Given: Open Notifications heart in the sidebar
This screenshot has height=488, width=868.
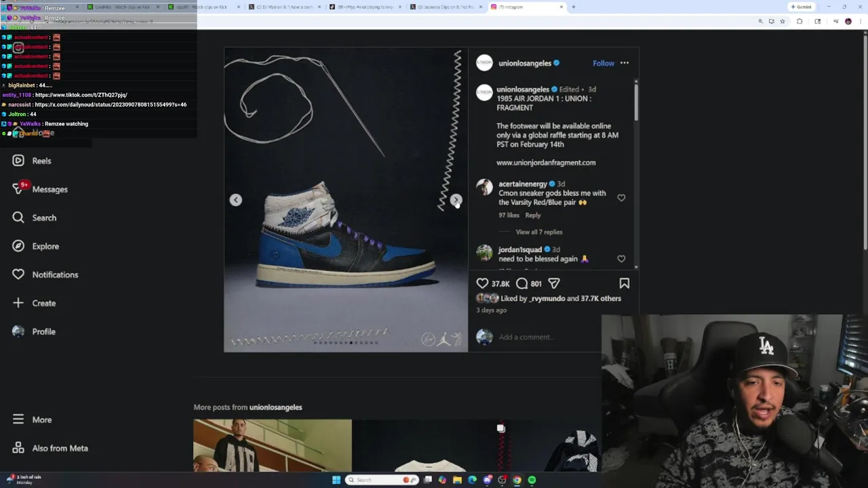Looking at the screenshot, I should click(x=45, y=274).
